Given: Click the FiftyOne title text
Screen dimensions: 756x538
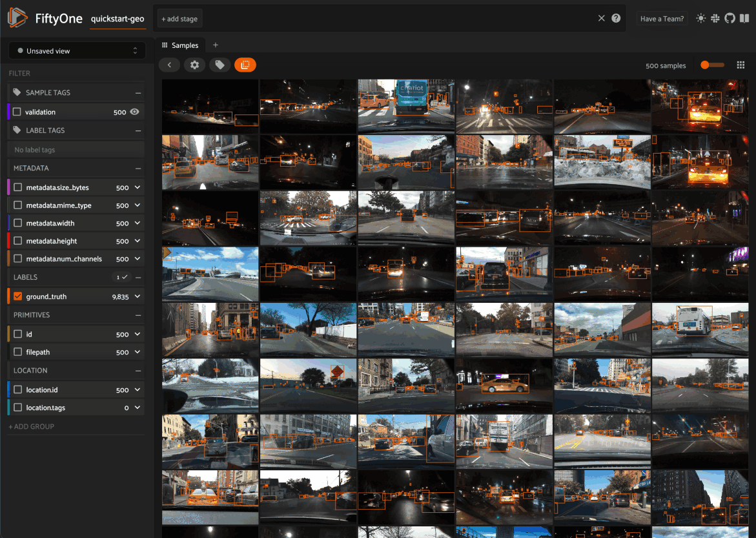Looking at the screenshot, I should coord(59,18).
